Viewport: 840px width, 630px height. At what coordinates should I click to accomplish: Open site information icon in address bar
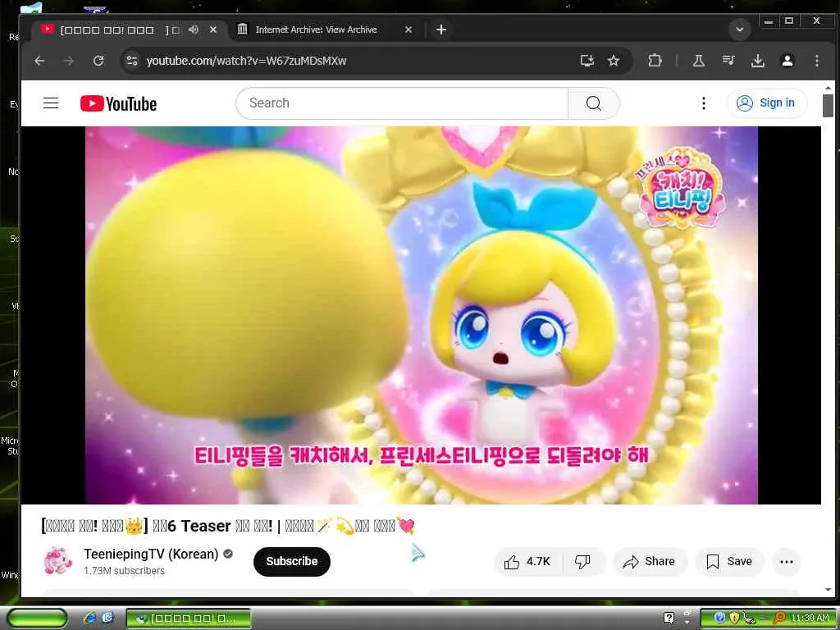(x=132, y=61)
